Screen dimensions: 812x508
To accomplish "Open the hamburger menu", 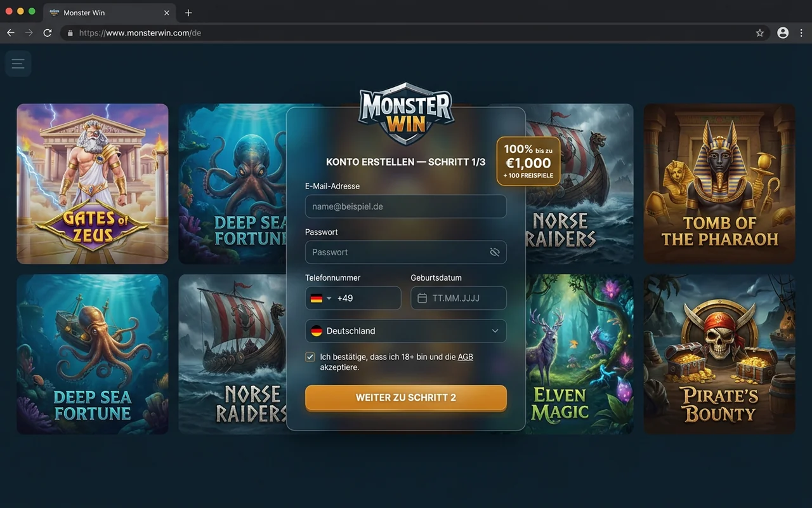I will [18, 63].
